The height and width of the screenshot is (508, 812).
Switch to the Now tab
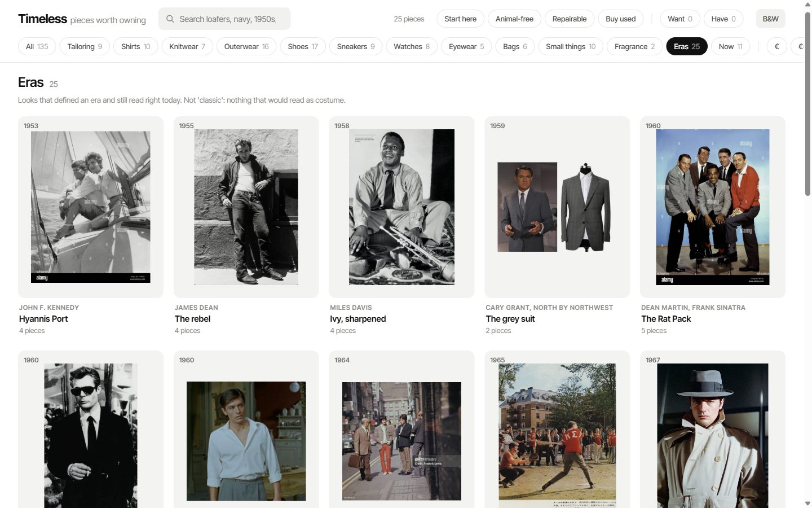[730, 46]
